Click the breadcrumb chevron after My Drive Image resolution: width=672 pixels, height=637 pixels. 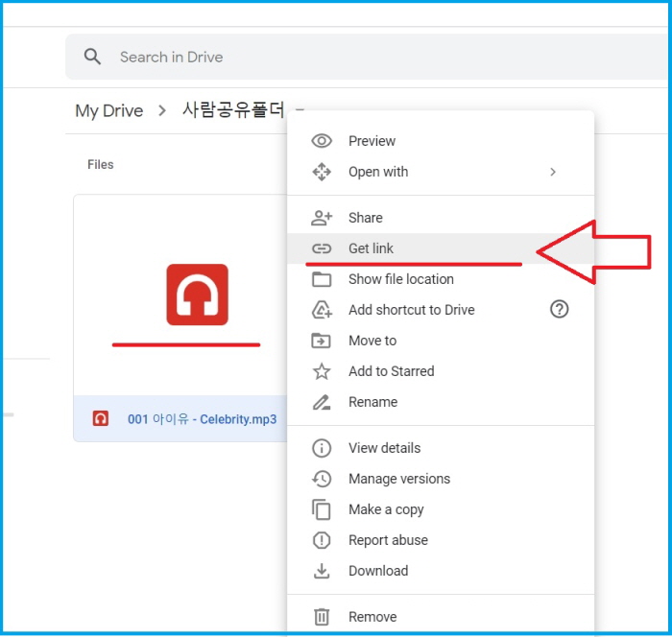tap(162, 111)
